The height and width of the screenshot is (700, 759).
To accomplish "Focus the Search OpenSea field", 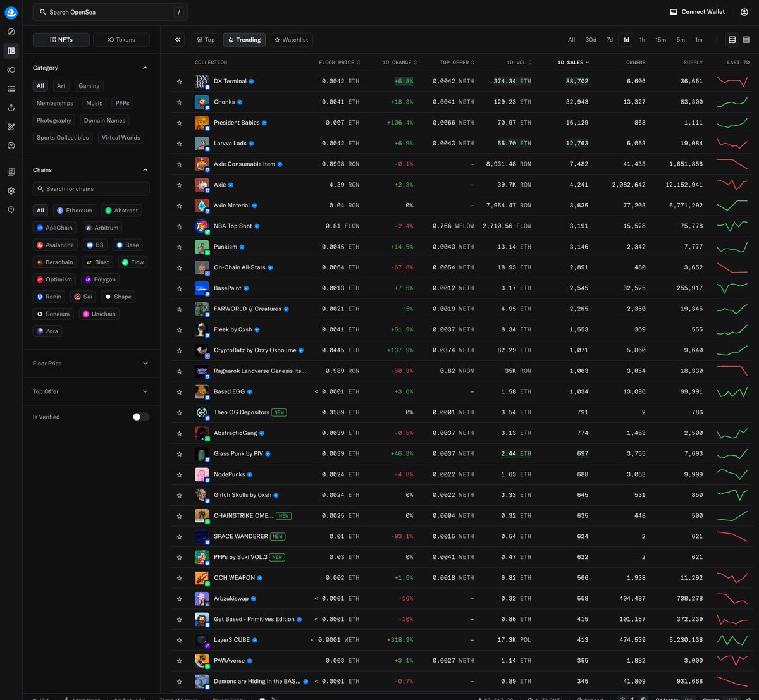I will 110,12.
